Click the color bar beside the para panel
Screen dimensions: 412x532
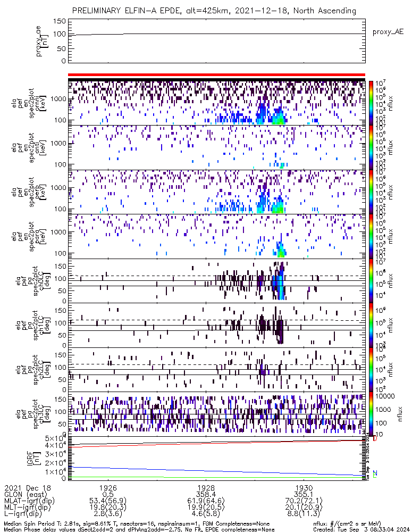[x=371, y=237]
